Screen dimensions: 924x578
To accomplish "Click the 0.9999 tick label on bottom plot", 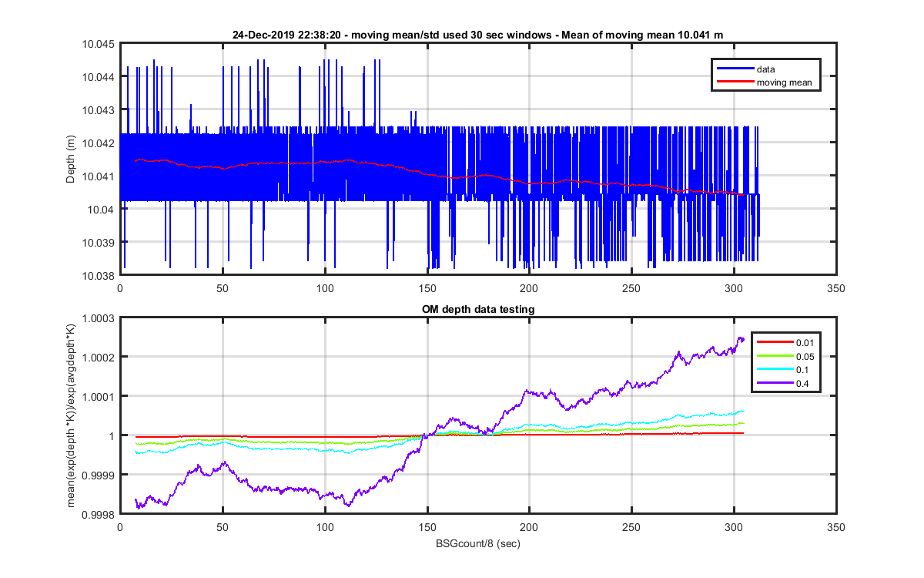I will 98,476.
